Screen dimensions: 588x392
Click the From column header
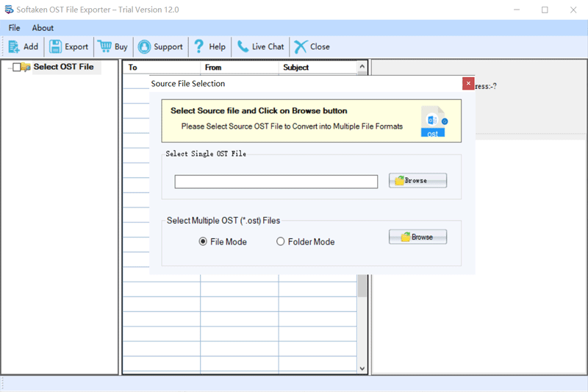(240, 68)
